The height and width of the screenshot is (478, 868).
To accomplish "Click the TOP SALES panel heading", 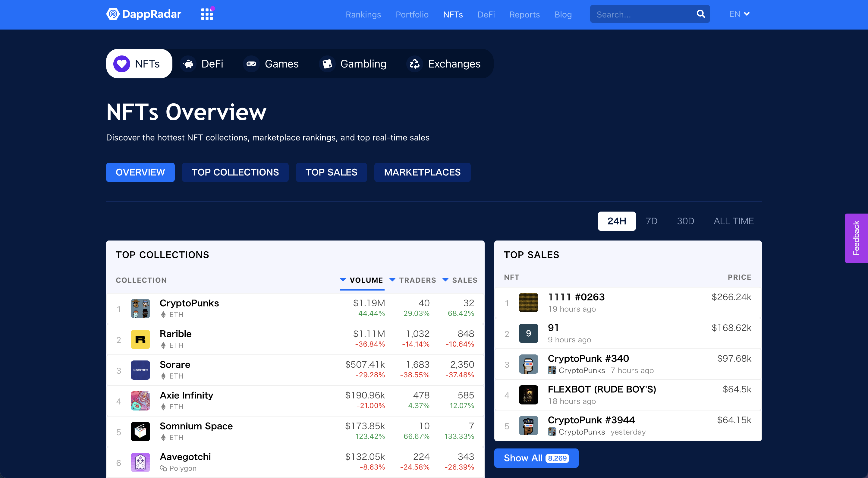I will pyautogui.click(x=531, y=255).
